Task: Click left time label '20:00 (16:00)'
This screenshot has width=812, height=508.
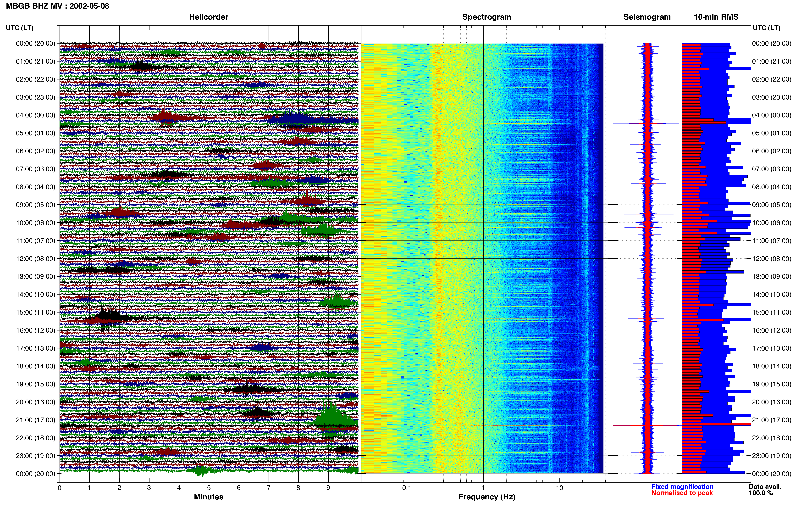Action: click(35, 402)
